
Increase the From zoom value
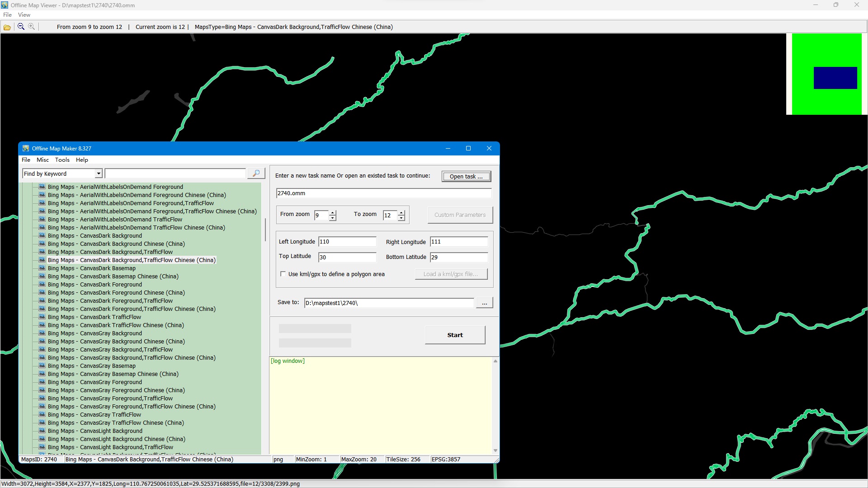pyautogui.click(x=333, y=212)
